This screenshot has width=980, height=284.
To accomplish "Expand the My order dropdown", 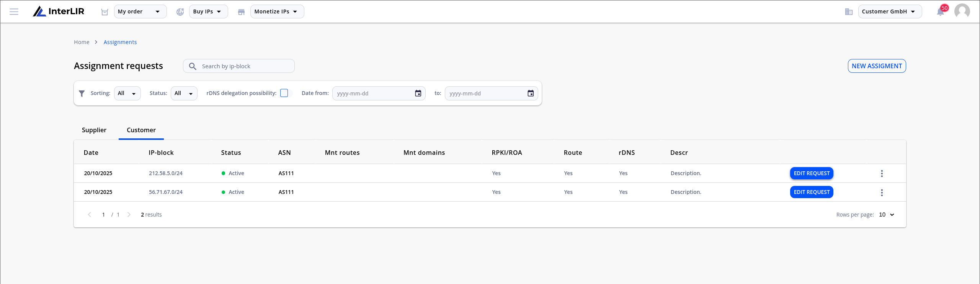I will click(140, 11).
